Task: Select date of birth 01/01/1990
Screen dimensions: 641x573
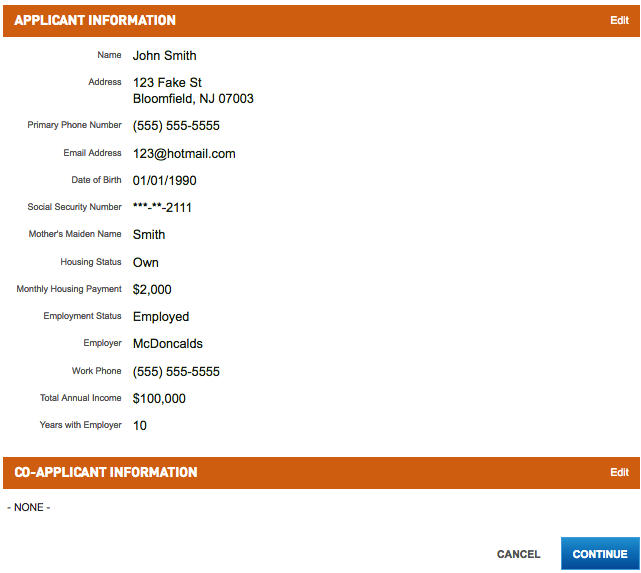Action: pos(164,181)
